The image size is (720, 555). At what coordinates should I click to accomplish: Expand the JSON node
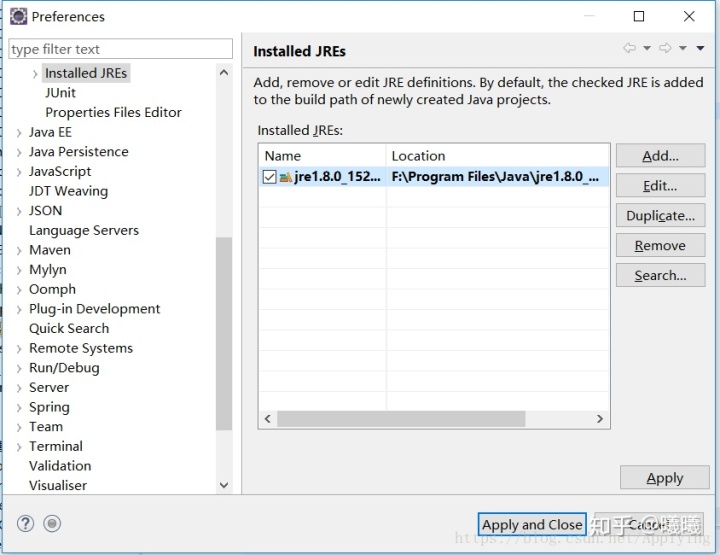click(19, 211)
